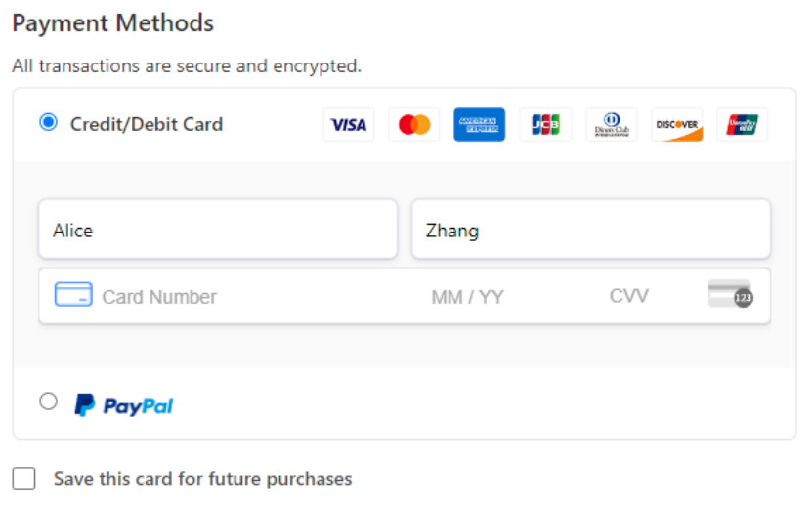Viewport: 812px width, 508px height.
Task: Select the Credit/Debit Card radio button
Action: point(49,123)
